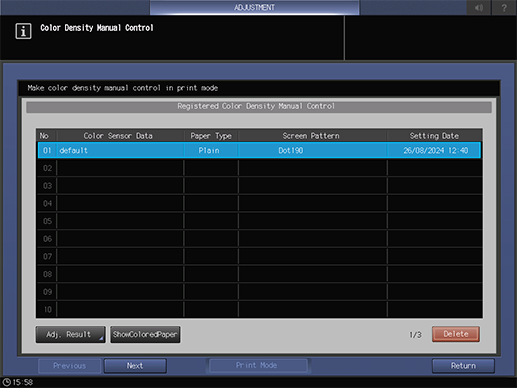Click the clock icon in status bar
The height and width of the screenshot is (388, 517).
(6, 382)
